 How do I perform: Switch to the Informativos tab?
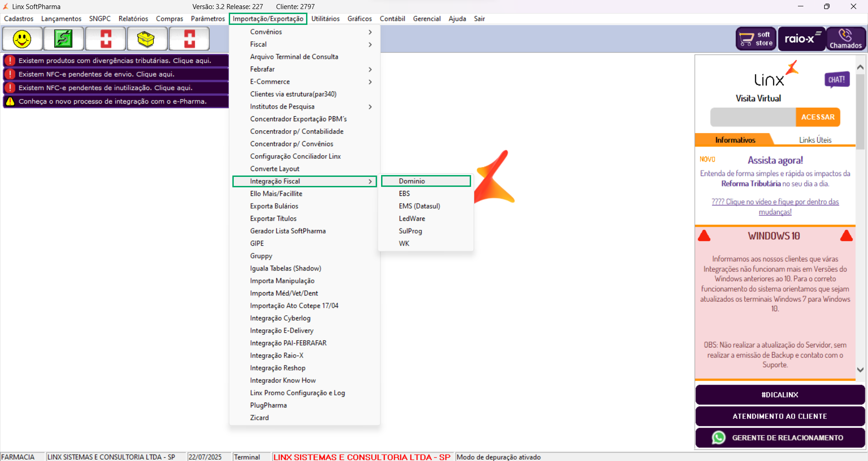(735, 140)
